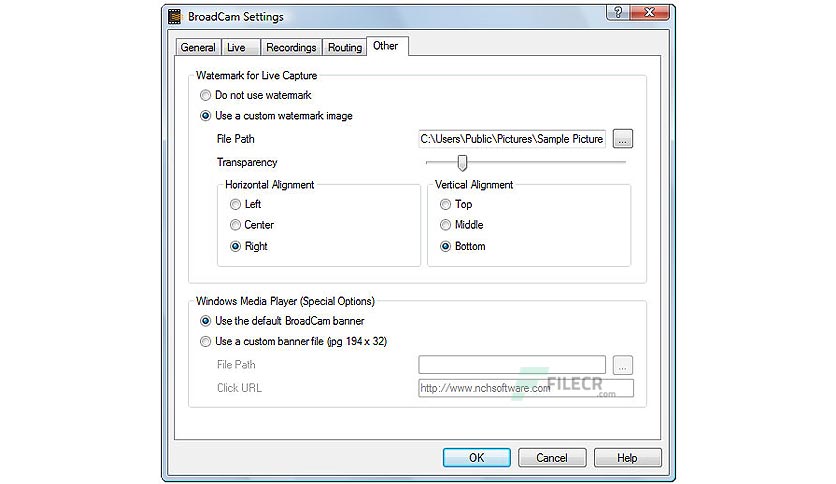This screenshot has height=484, width=836.
Task: Browse for custom banner file
Action: click(x=623, y=365)
